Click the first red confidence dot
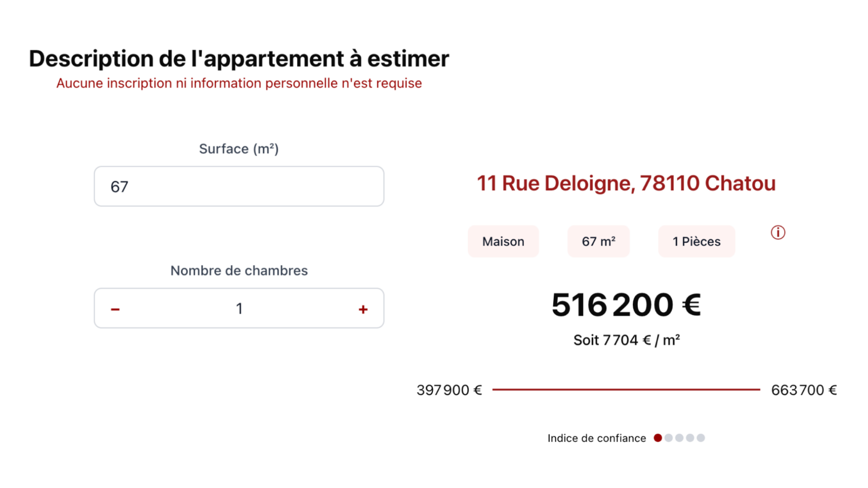 pos(658,438)
